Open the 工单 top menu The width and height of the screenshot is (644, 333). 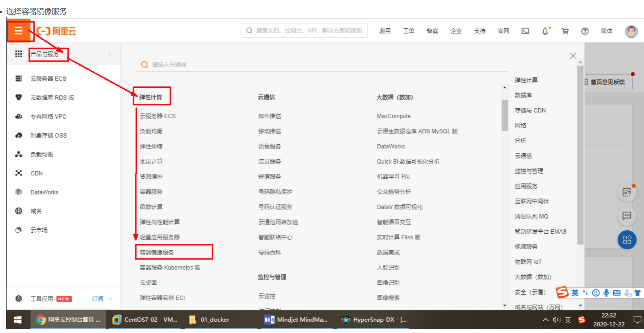[408, 31]
